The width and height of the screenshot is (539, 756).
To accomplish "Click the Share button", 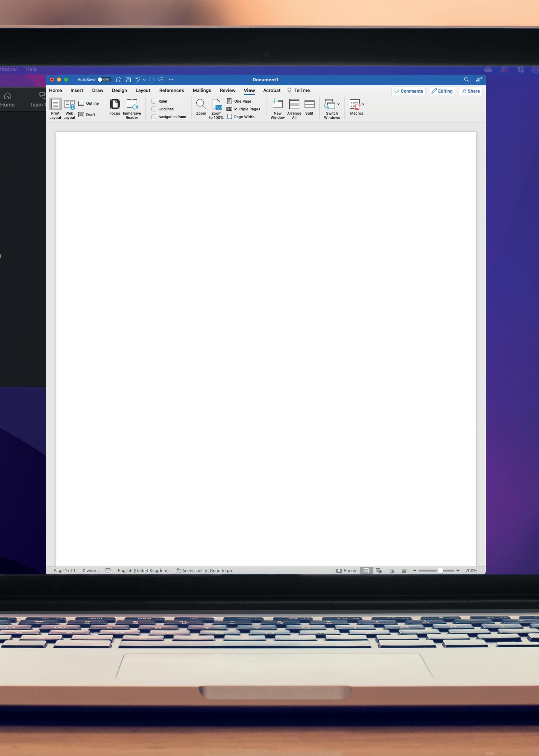I will coord(470,91).
